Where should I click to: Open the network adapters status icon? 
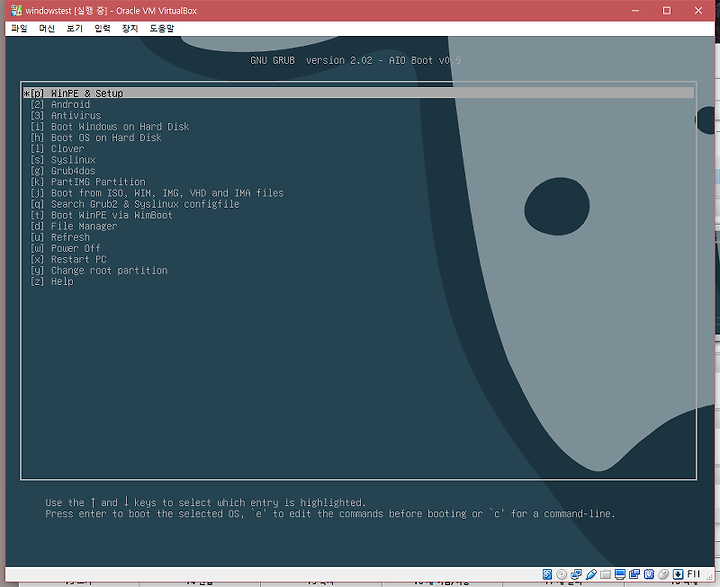(576, 574)
